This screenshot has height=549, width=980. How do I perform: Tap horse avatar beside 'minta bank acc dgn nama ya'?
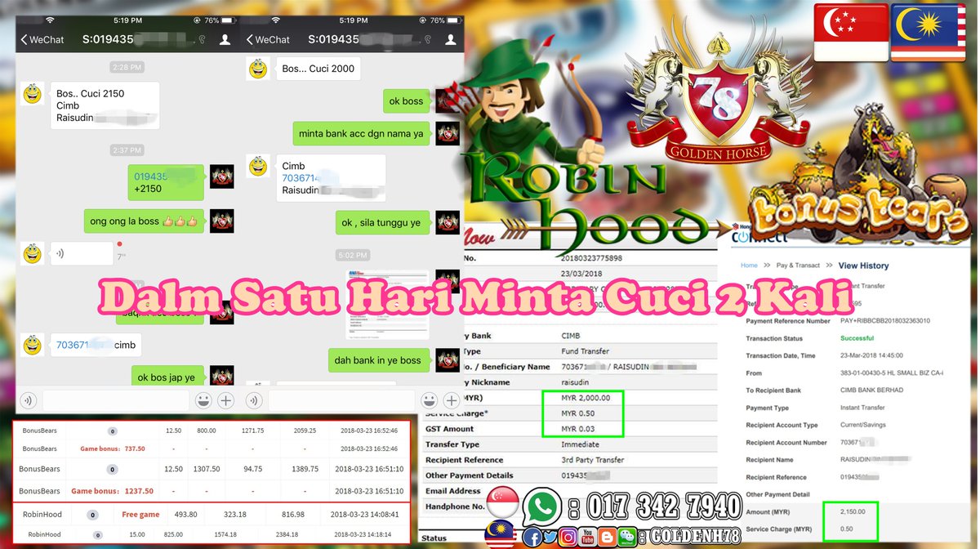pos(448,134)
